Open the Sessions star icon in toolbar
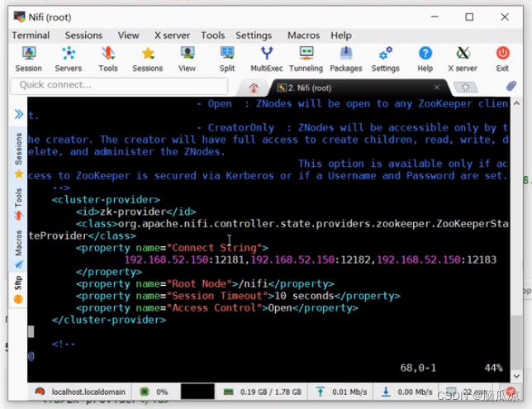This screenshot has width=532, height=409. click(x=148, y=59)
